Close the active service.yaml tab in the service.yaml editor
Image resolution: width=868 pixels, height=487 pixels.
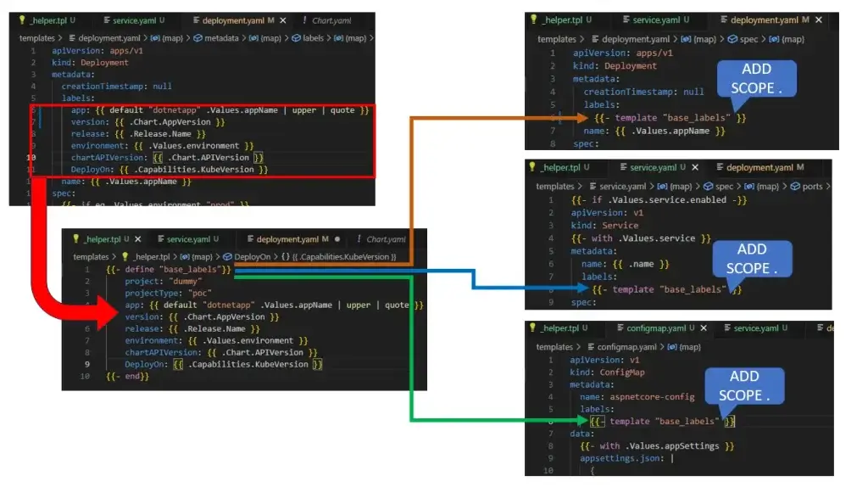click(695, 167)
